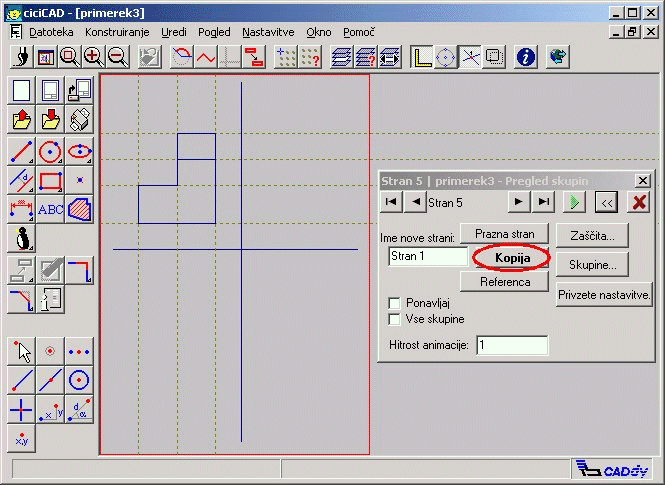Click the Zaščita... button

[592, 236]
